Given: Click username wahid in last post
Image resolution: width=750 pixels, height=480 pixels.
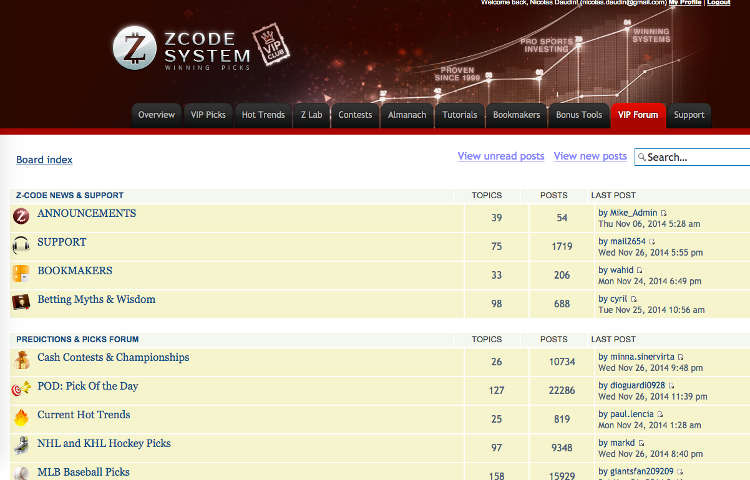Looking at the screenshot, I should click(x=621, y=271).
